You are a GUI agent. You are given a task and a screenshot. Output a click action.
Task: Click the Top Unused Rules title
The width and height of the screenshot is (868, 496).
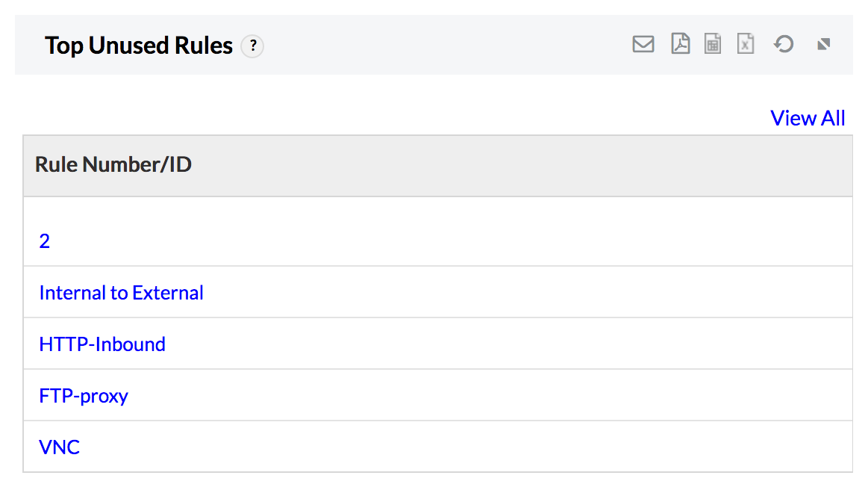[139, 46]
